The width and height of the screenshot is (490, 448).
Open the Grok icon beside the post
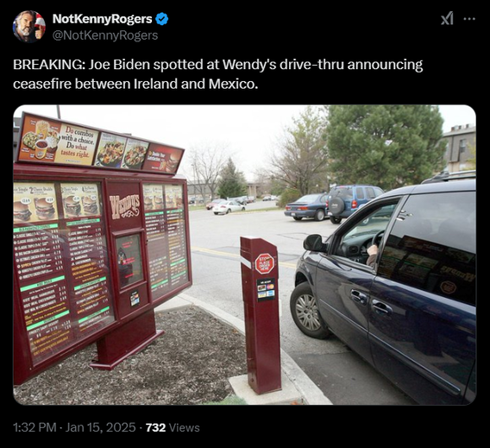click(x=447, y=19)
